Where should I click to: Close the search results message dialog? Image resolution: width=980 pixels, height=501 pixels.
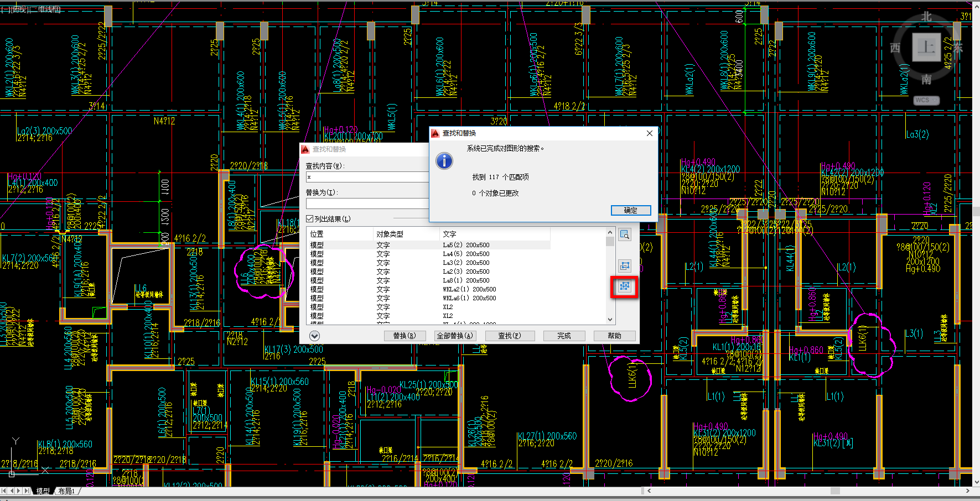pos(650,133)
